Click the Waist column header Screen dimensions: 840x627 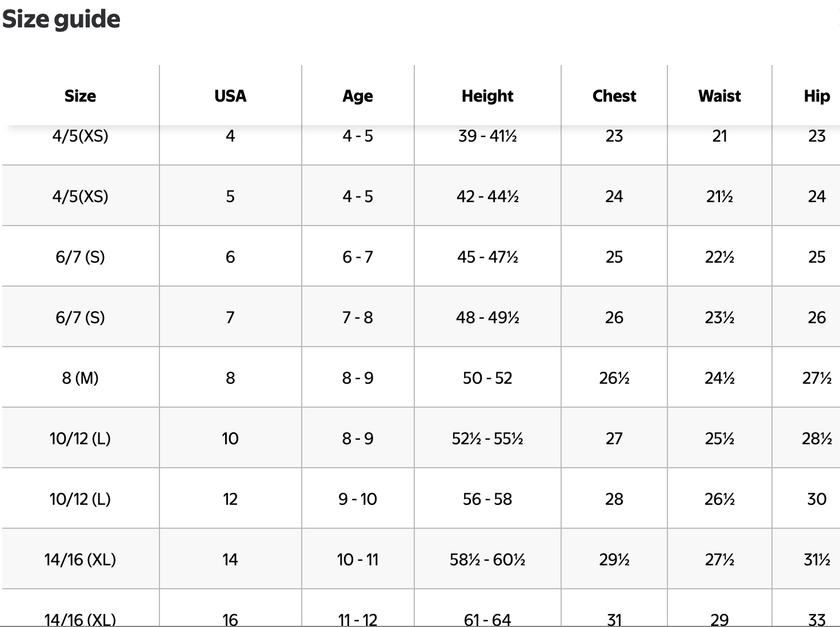click(x=719, y=96)
